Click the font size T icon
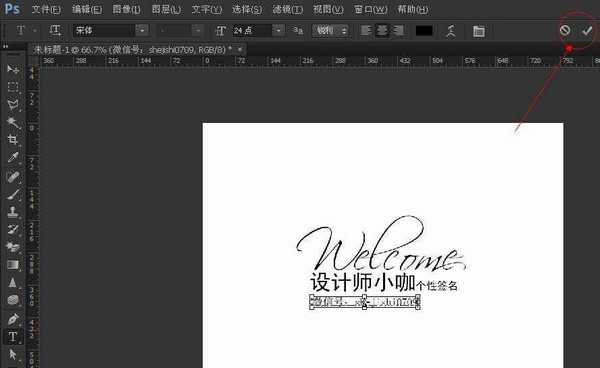The height and width of the screenshot is (368, 600). (221, 31)
